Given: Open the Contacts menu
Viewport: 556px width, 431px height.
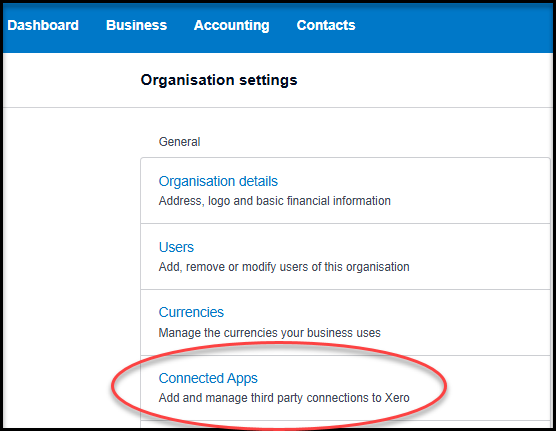Looking at the screenshot, I should (326, 25).
